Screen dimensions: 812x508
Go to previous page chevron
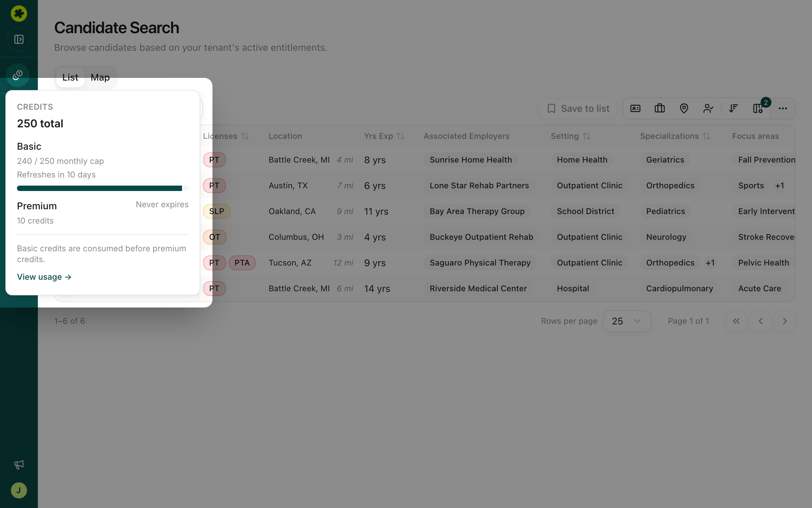(761, 321)
